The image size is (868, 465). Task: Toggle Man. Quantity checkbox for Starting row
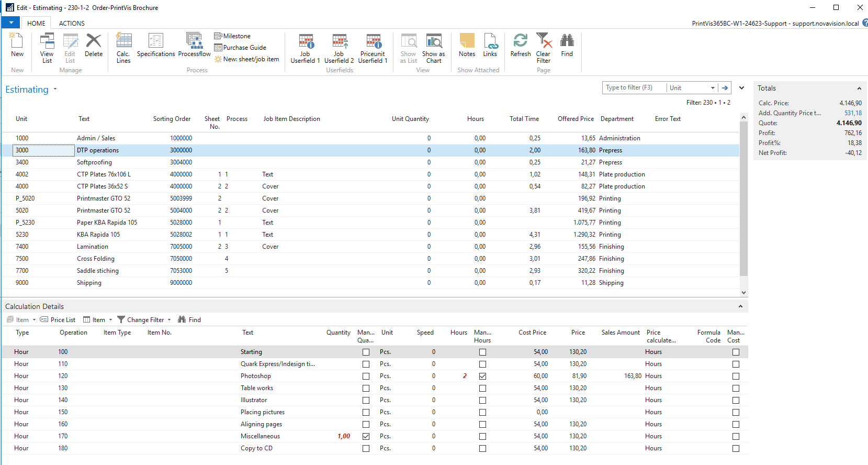(x=366, y=352)
